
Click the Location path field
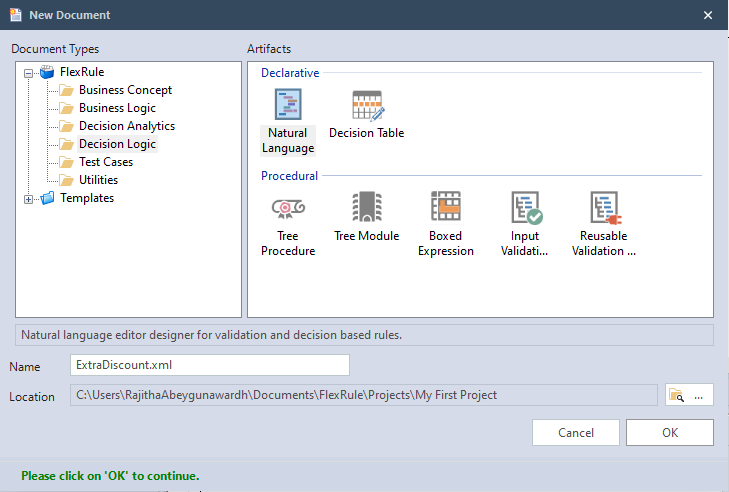(x=364, y=395)
